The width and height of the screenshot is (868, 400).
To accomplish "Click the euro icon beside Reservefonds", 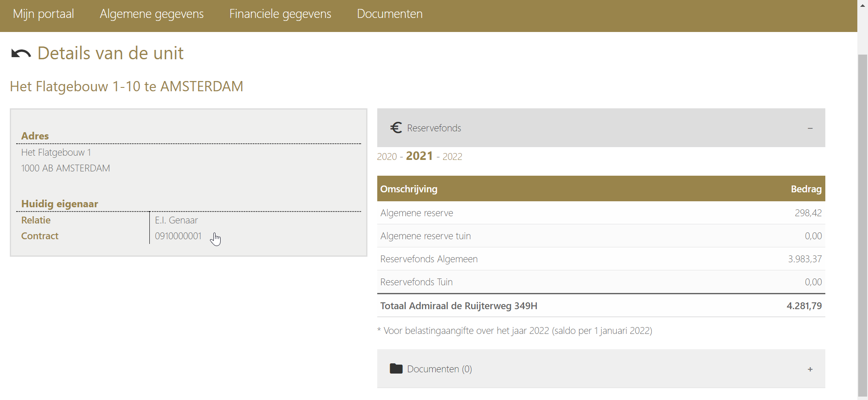I will tap(396, 128).
